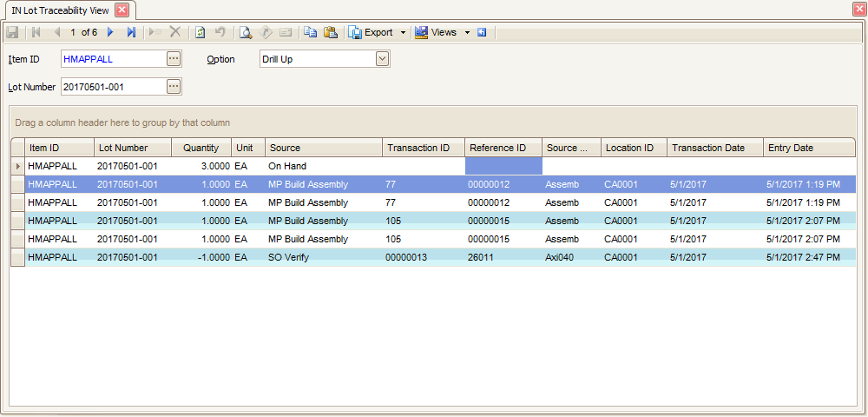This screenshot has width=868, height=417.
Task: Click the Delete X toolbar icon
Action: [x=175, y=32]
